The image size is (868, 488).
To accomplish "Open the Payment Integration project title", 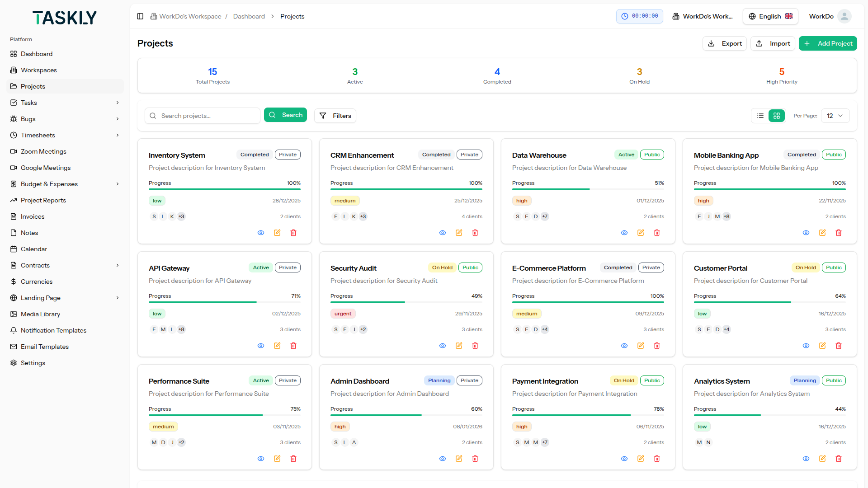I will [x=545, y=381].
